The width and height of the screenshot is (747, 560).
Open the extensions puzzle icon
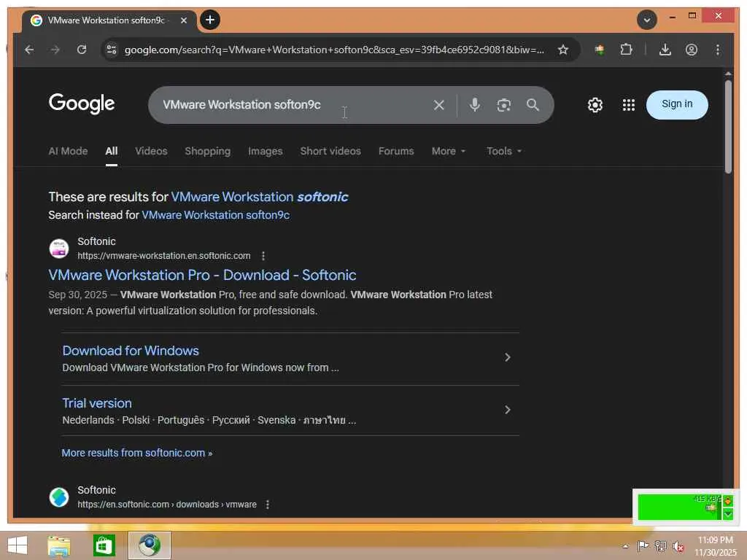pyautogui.click(x=626, y=50)
